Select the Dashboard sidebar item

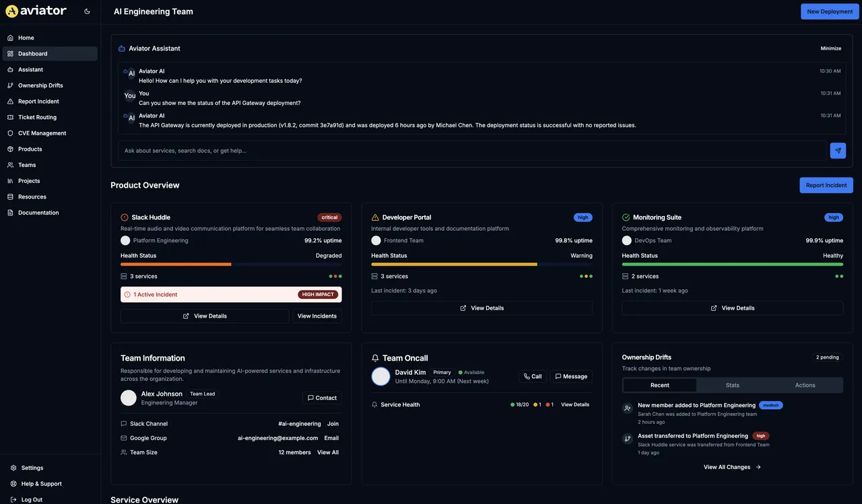tap(50, 54)
